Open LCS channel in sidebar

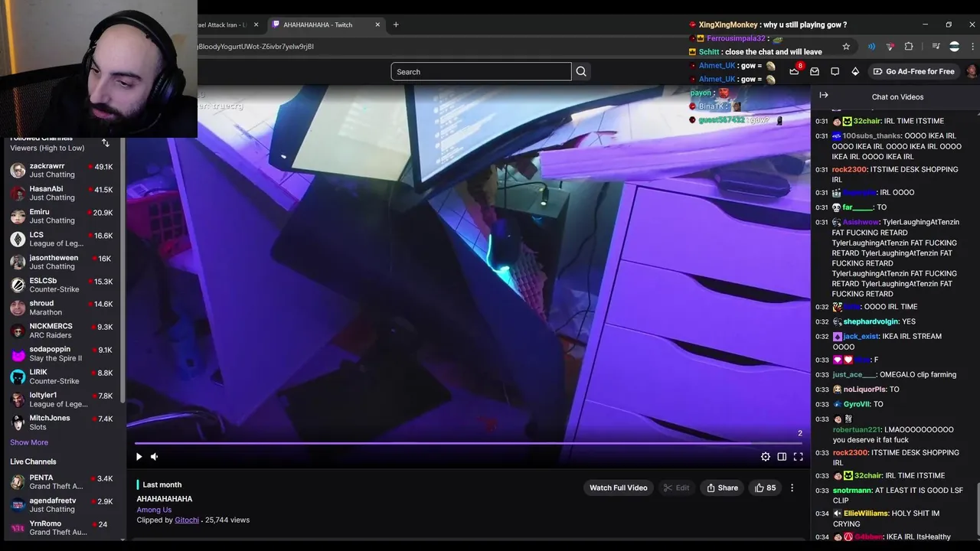click(63, 240)
